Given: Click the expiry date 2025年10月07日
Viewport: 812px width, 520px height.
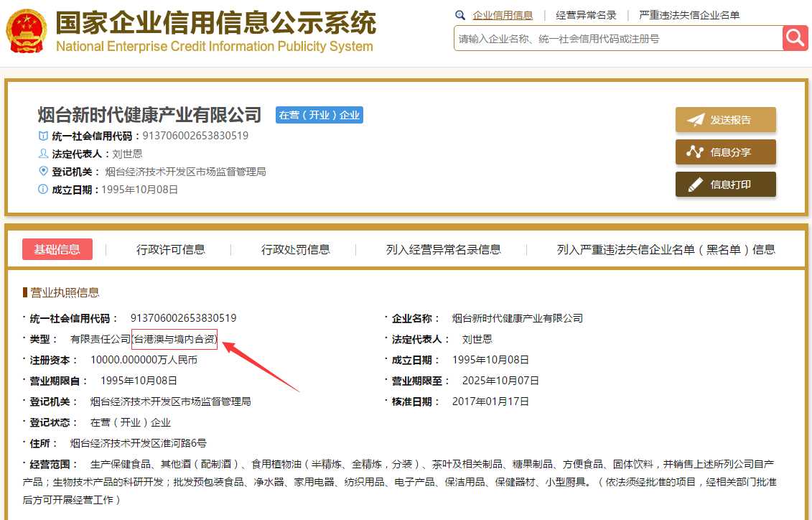Looking at the screenshot, I should (x=500, y=381).
